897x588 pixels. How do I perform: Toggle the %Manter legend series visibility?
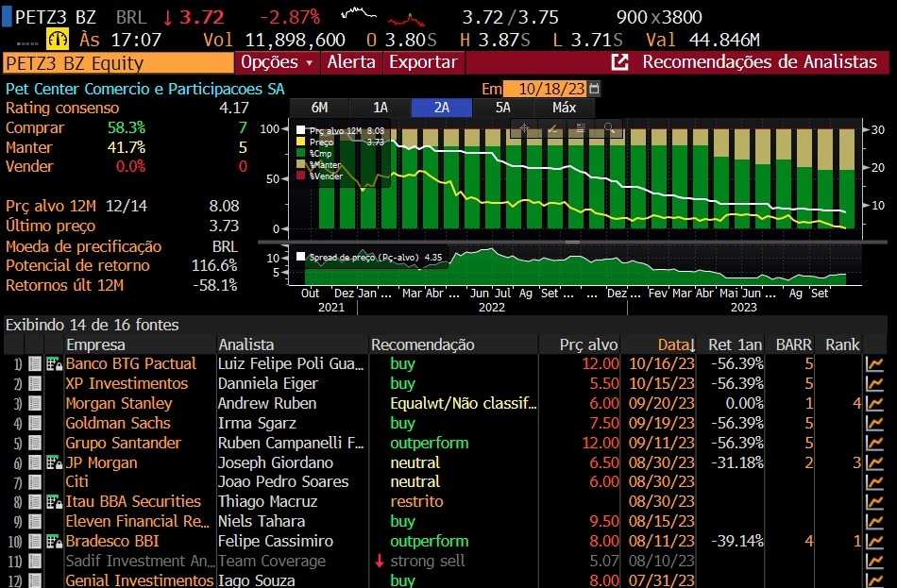pos(302,164)
